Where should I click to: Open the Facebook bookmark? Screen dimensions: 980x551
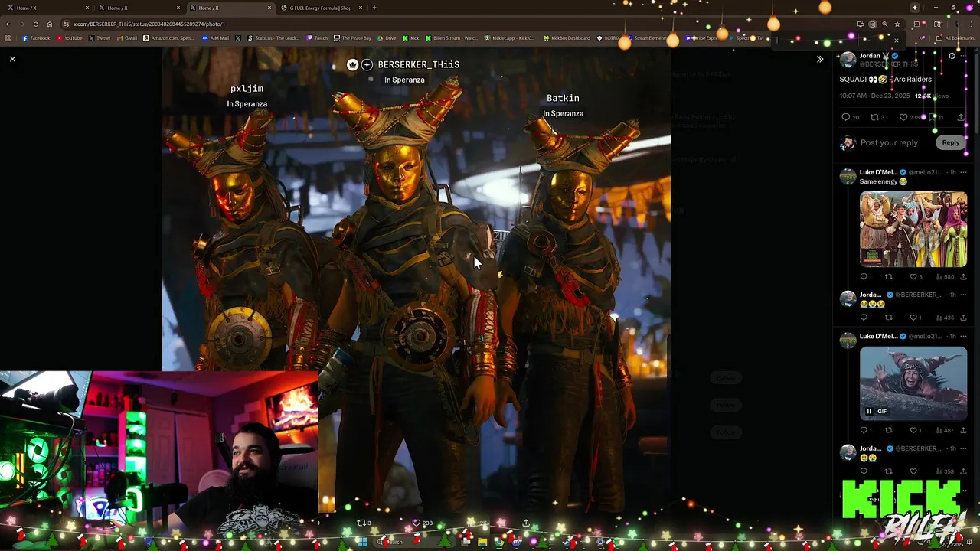coord(36,38)
